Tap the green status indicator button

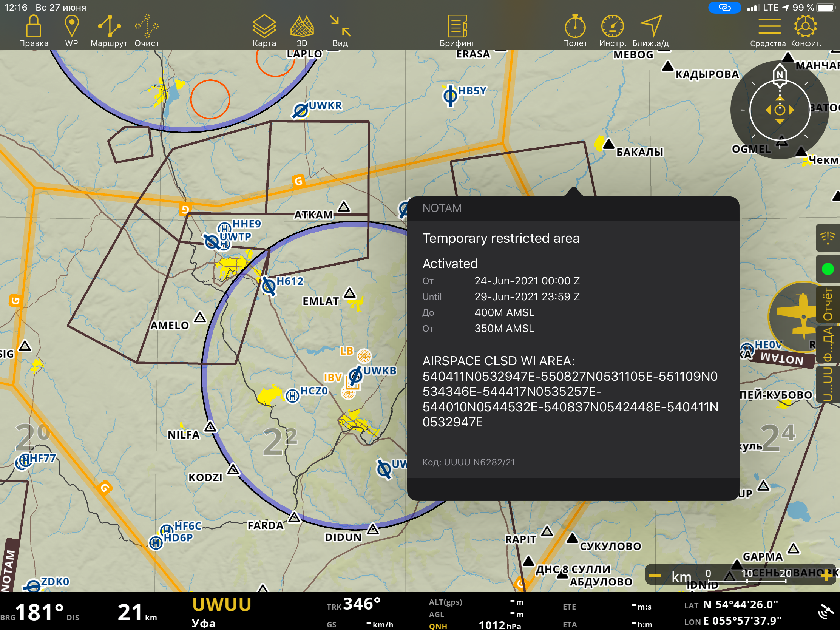[x=828, y=269]
